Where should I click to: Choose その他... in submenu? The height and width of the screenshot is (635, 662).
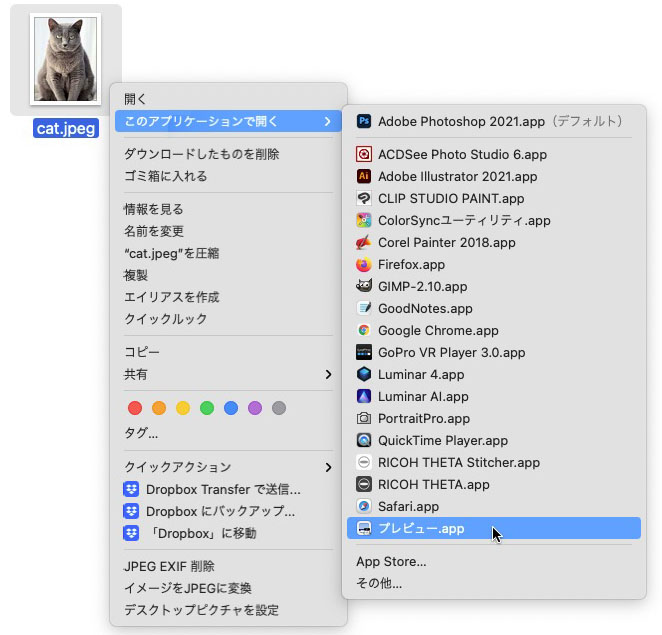(x=379, y=583)
